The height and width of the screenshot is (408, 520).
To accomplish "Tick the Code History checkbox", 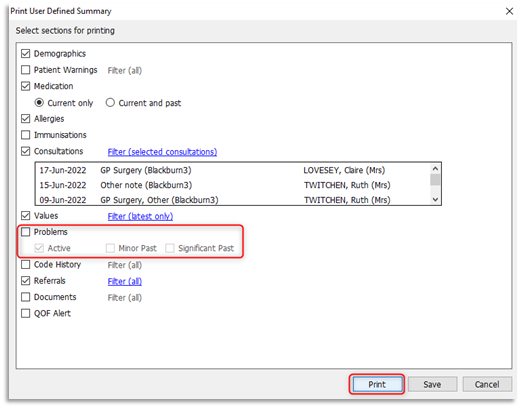I will [x=25, y=265].
